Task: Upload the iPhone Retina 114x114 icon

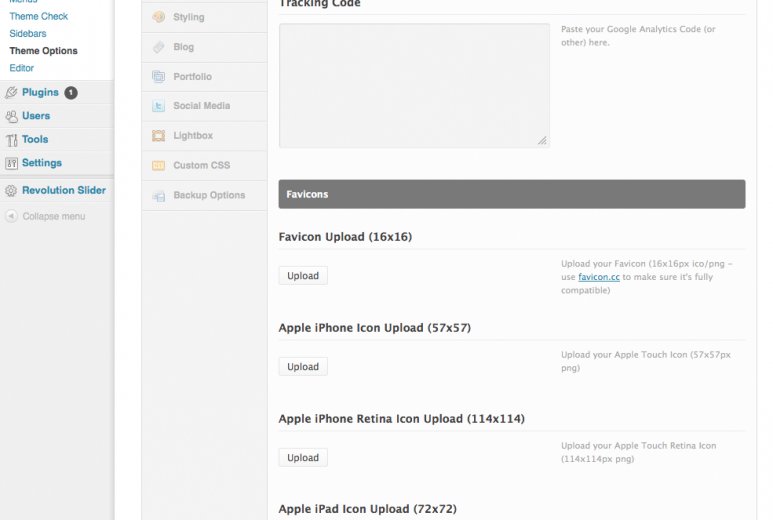Action: point(303,457)
